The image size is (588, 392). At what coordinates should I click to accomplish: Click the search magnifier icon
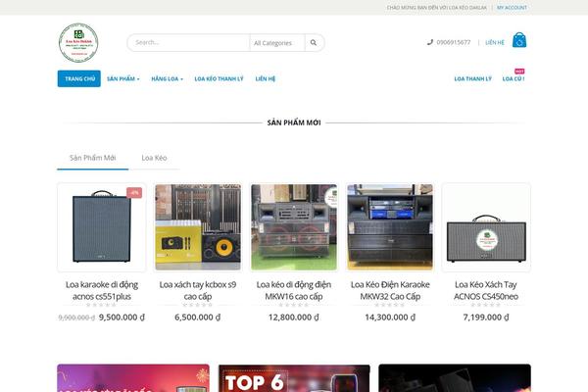pos(314,43)
